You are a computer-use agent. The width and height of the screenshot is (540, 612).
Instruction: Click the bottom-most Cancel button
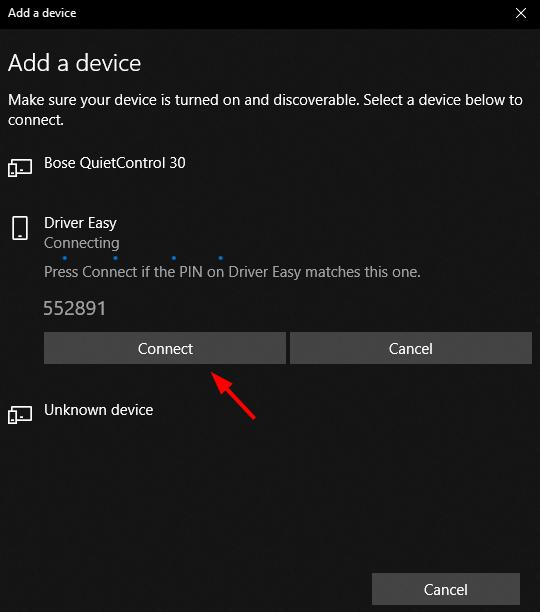446,589
